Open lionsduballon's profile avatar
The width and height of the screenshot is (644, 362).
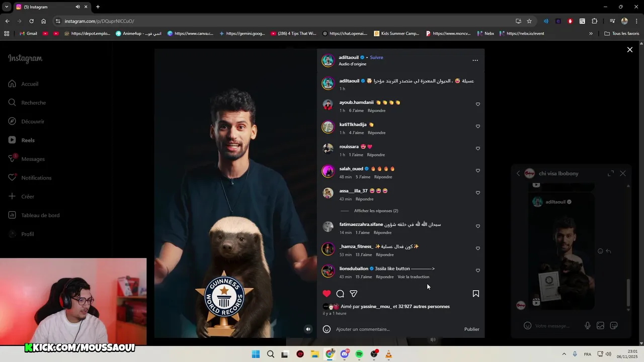click(328, 271)
